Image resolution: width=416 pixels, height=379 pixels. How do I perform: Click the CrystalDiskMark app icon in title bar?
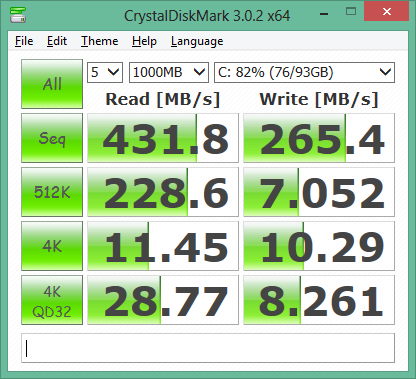click(x=18, y=15)
